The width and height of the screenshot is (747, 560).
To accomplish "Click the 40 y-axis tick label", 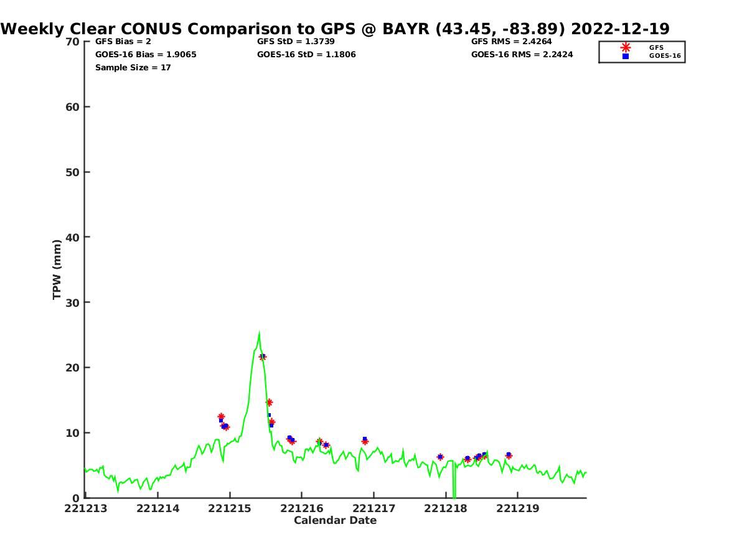I will [x=73, y=237].
